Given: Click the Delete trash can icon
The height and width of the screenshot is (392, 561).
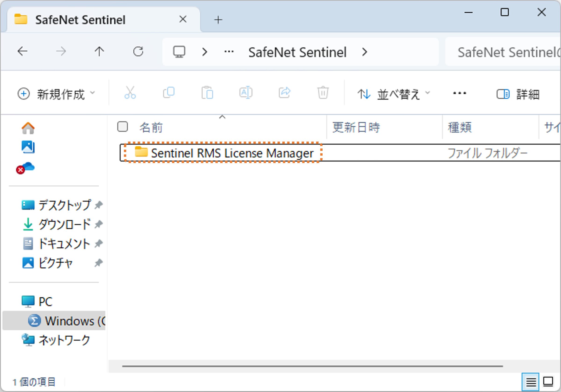Looking at the screenshot, I should [x=323, y=93].
